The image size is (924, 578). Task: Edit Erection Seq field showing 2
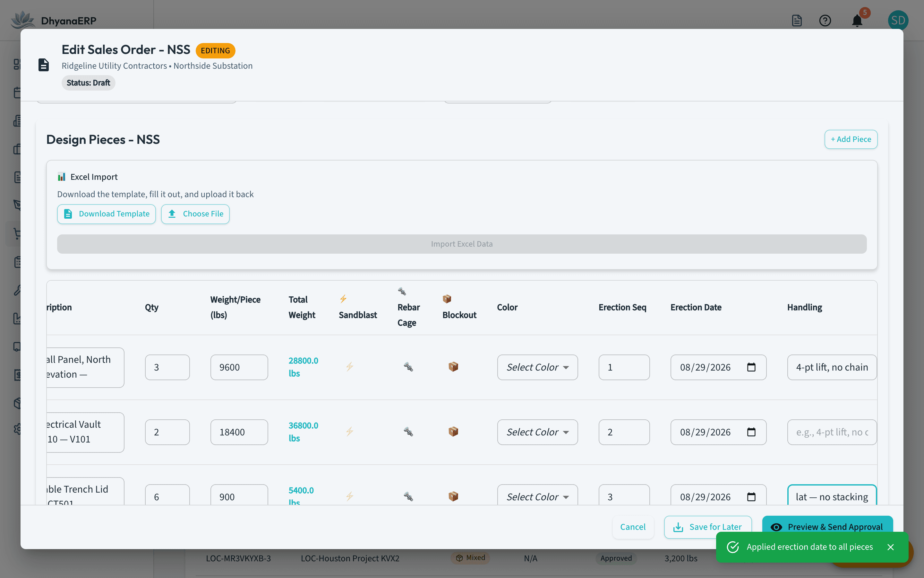pos(624,432)
